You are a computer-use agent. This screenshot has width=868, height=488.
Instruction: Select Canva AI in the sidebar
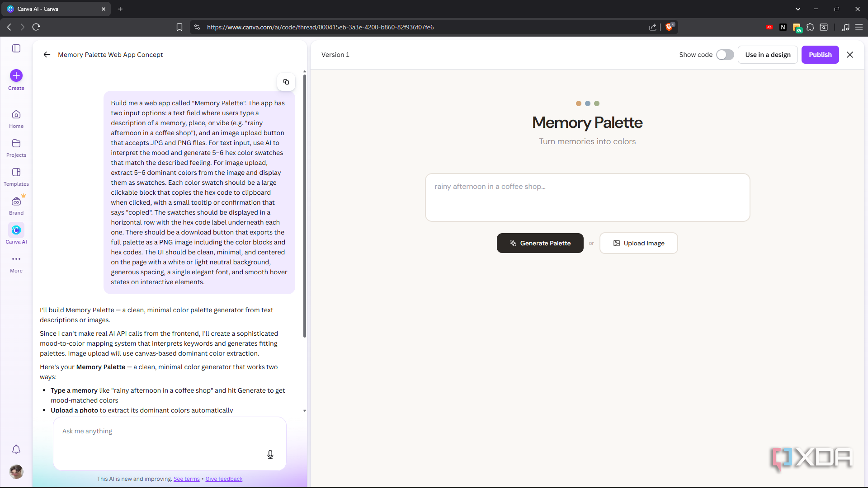pyautogui.click(x=16, y=234)
